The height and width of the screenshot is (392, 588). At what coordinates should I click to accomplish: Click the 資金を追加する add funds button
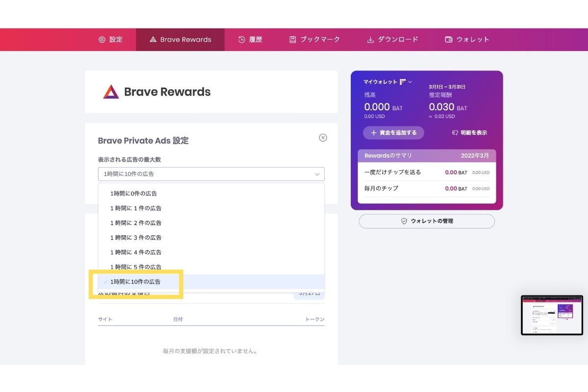pyautogui.click(x=393, y=133)
